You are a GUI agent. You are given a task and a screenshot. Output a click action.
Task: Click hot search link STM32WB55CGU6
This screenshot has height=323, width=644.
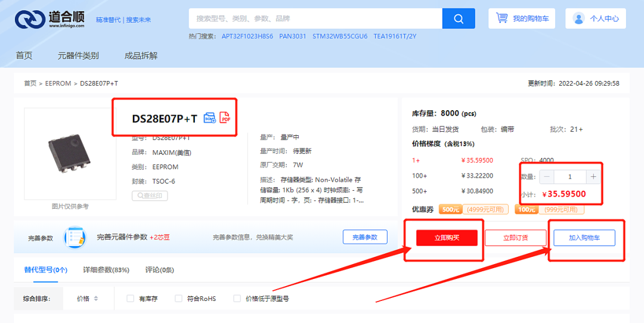[340, 36]
